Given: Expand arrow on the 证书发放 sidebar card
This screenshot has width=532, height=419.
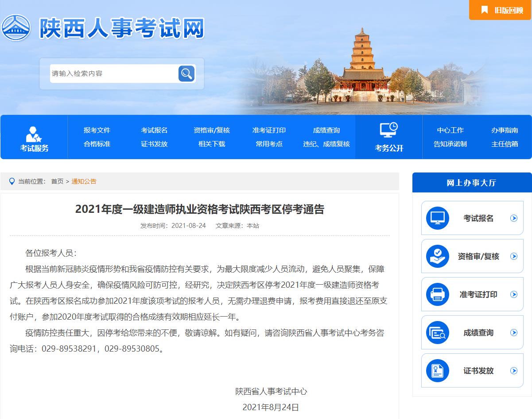Looking at the screenshot, I should [x=514, y=371].
